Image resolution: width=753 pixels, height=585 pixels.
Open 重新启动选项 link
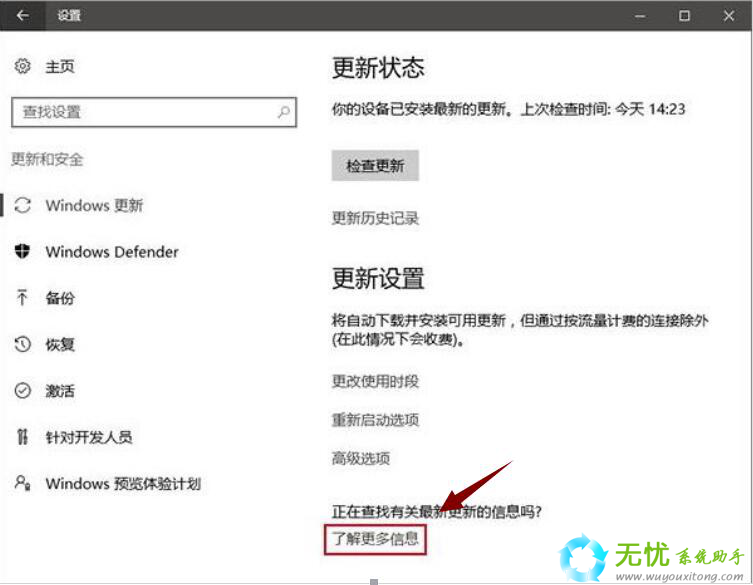point(375,420)
